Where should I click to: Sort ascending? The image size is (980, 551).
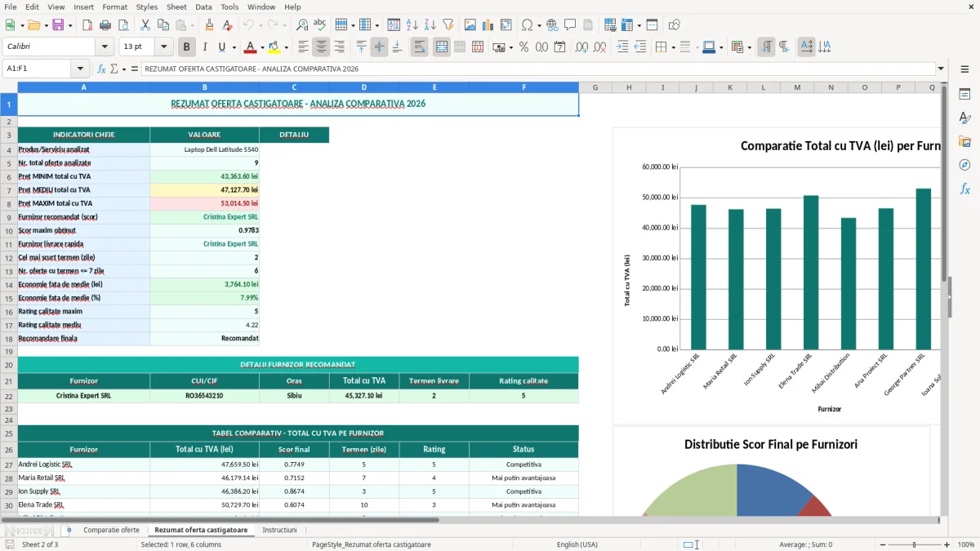[x=412, y=25]
